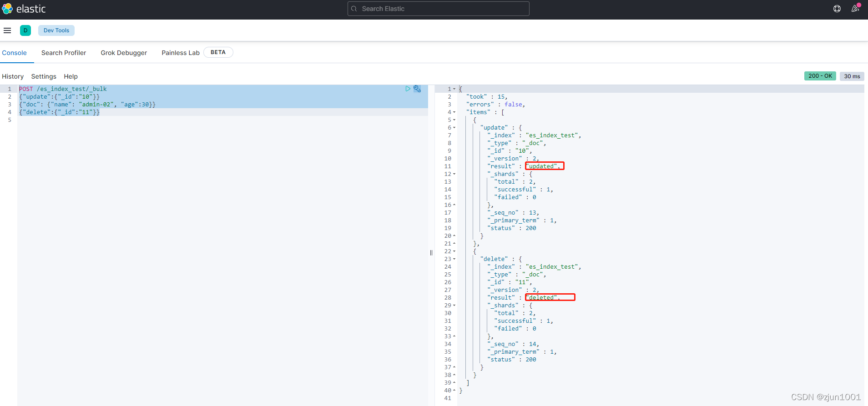Switch to the Console tab

pyautogui.click(x=15, y=53)
